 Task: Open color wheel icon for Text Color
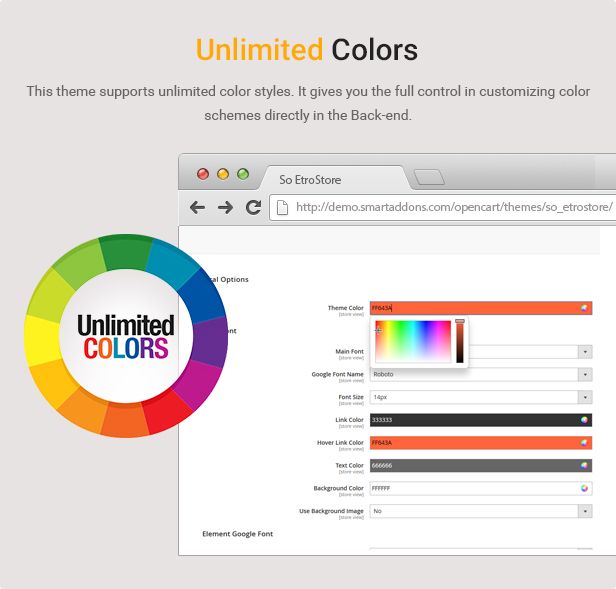tap(584, 465)
